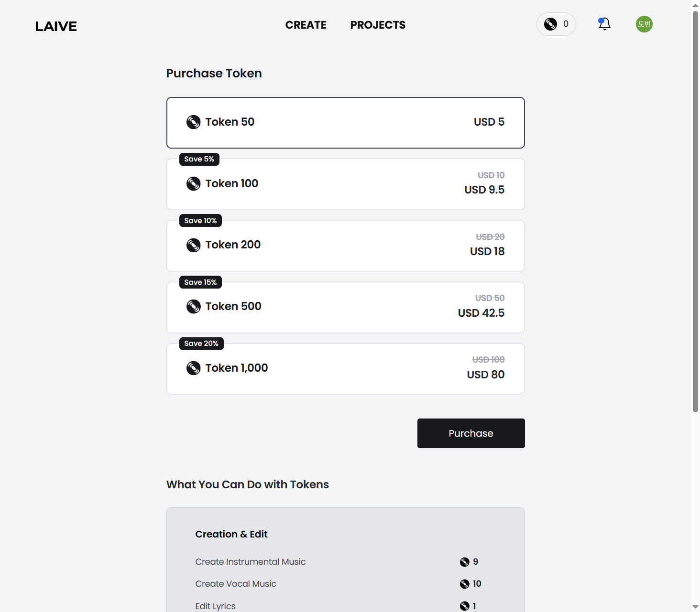Click the token balance counter showing 0

tap(566, 24)
